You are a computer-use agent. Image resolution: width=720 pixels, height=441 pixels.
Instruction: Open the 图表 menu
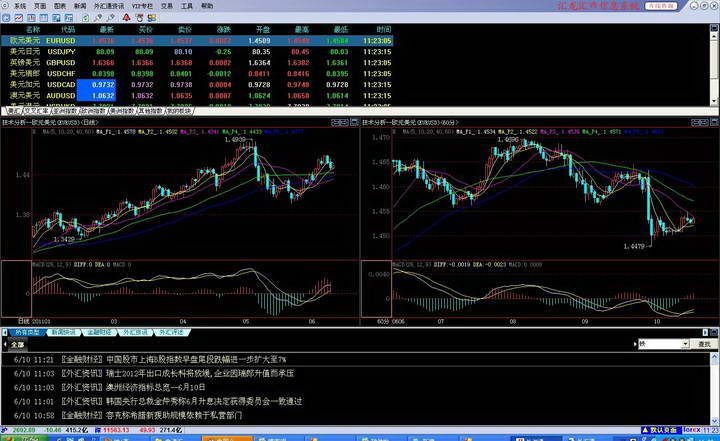pyautogui.click(x=60, y=6)
